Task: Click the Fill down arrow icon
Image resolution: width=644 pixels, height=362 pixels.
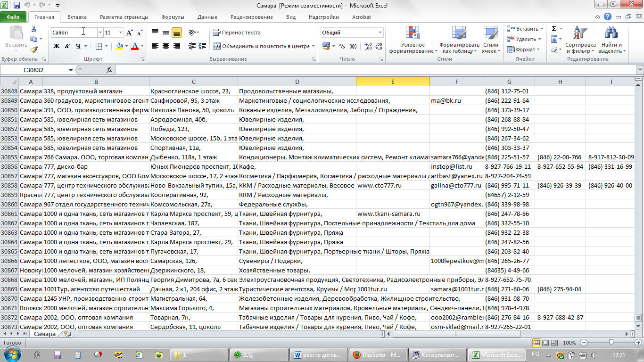Action: point(554,39)
